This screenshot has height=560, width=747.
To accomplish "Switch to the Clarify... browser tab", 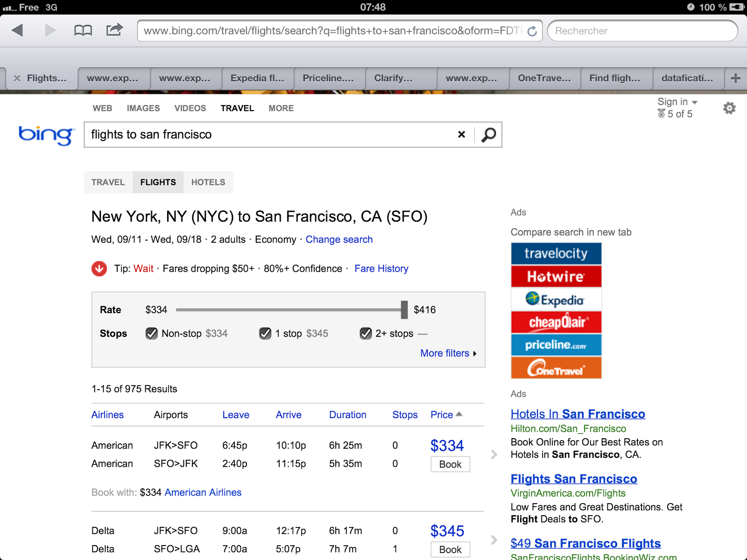I will 401,78.
